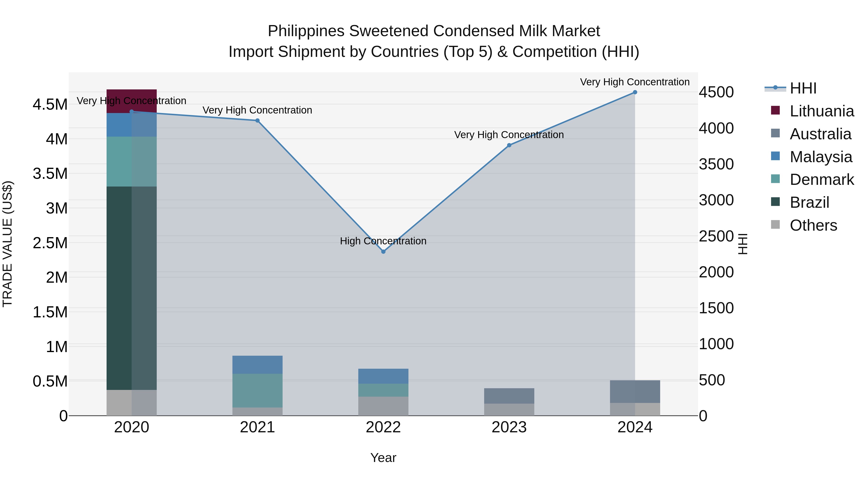Screen dimensions: 868x488
Task: Toggle the Malaysia legend entry
Action: point(811,157)
